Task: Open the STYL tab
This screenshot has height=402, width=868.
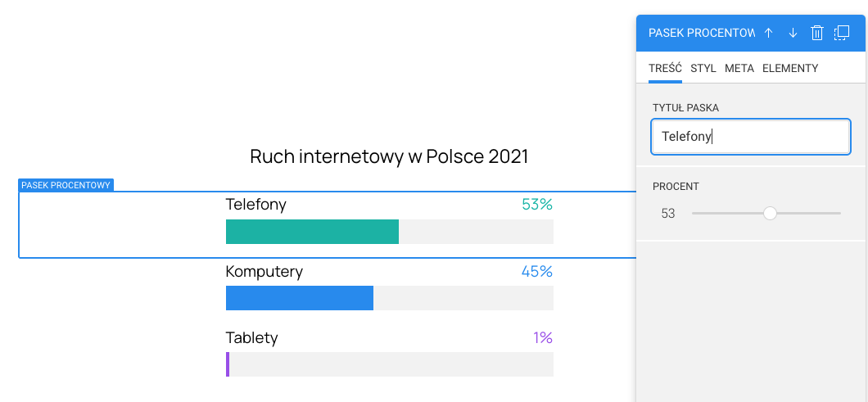Action: pyautogui.click(x=703, y=68)
